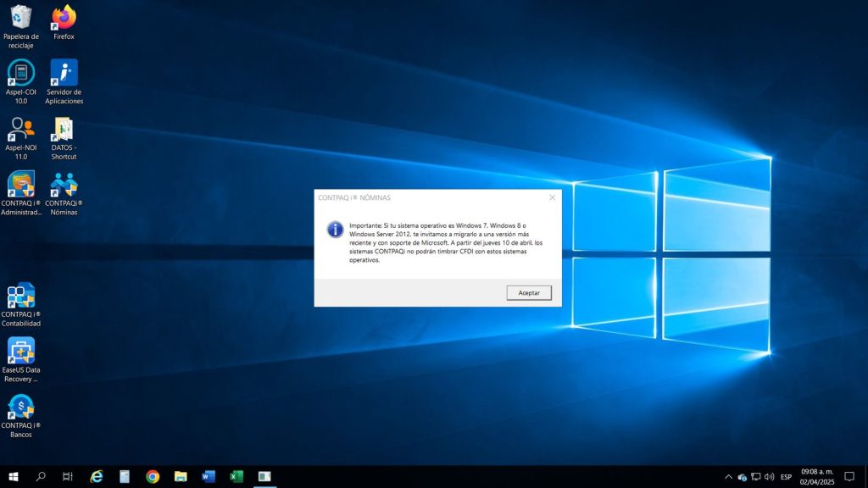Change the ESP input language indicator
868x488 pixels.
pos(786,477)
